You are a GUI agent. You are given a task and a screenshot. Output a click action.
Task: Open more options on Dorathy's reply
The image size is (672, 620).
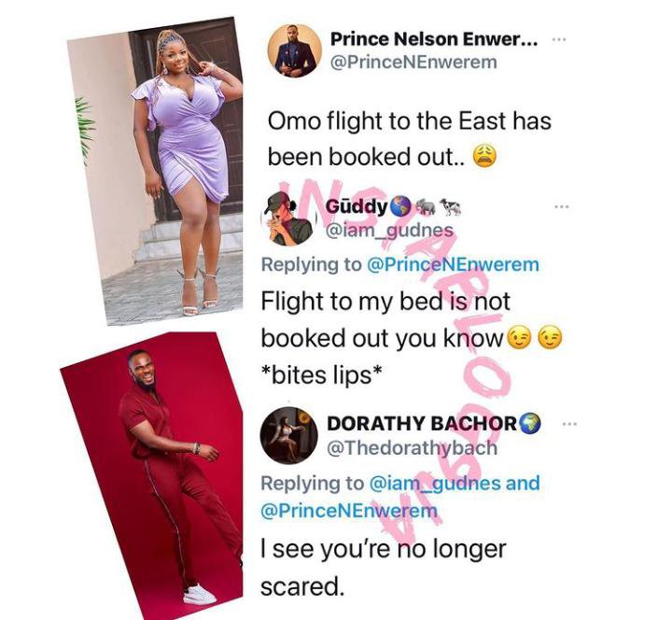(569, 424)
